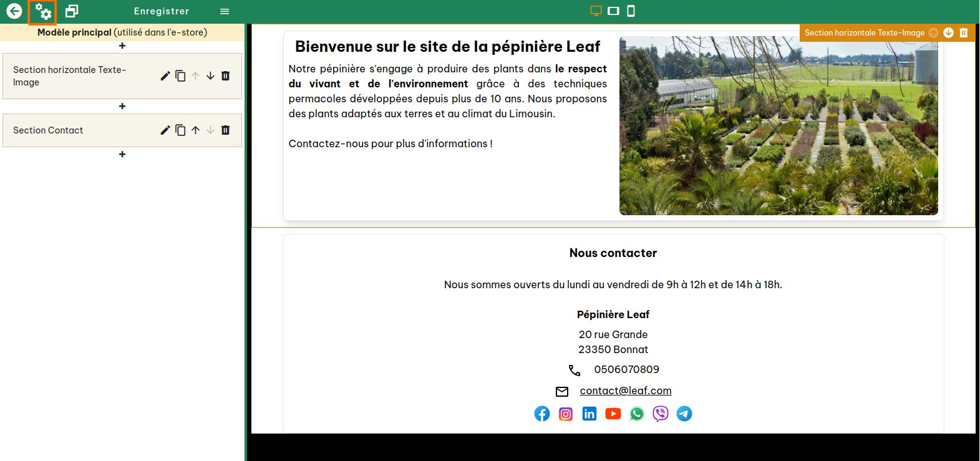Move section down in orange preview overlay
This screenshot has width=980, height=461.
coord(948,33)
